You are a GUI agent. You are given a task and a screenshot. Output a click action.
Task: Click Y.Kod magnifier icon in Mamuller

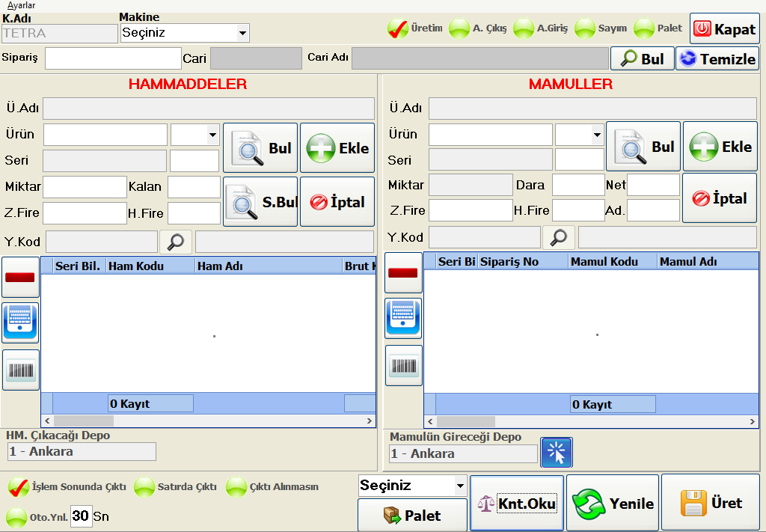click(559, 238)
